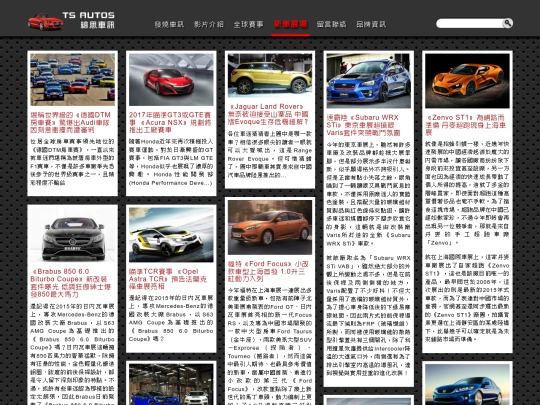Open the 影片介紹 nav item

tap(209, 24)
